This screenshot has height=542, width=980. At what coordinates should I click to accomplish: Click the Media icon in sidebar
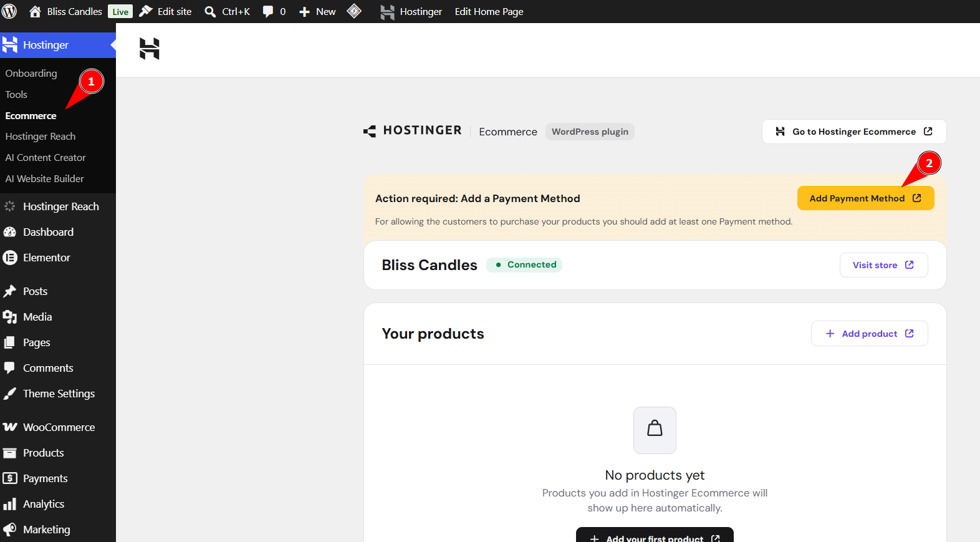9,317
